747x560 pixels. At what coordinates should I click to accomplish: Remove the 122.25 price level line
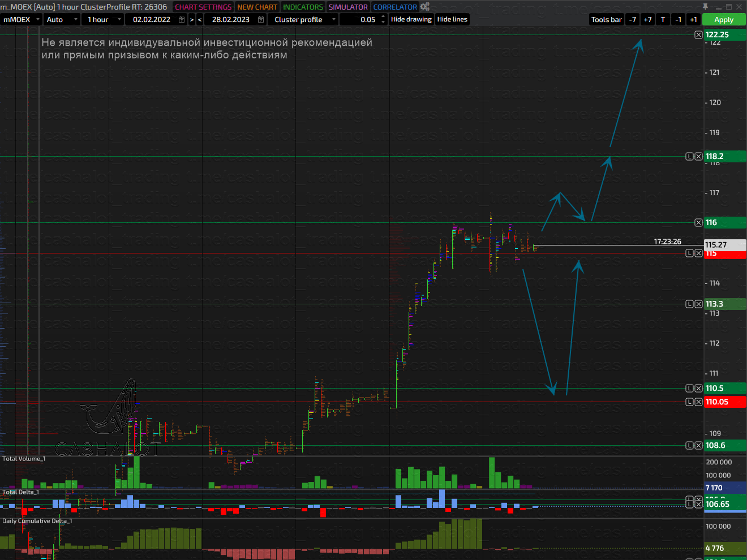pos(698,35)
